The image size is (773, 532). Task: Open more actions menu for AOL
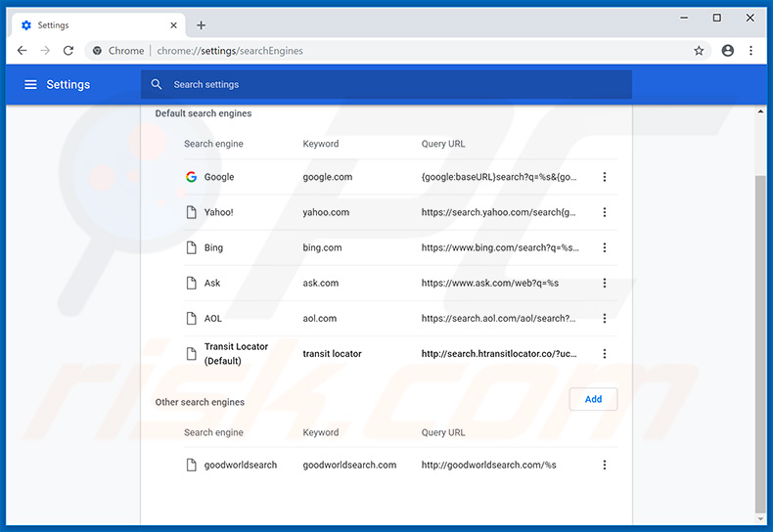coord(605,319)
